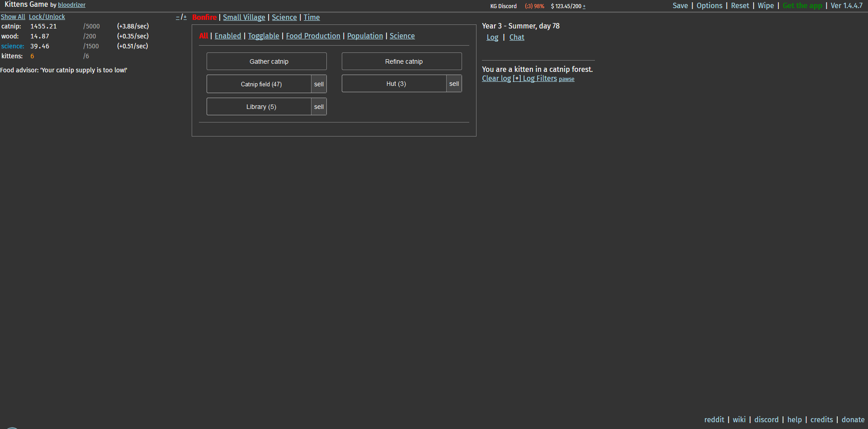Open the Options menu

pos(709,5)
